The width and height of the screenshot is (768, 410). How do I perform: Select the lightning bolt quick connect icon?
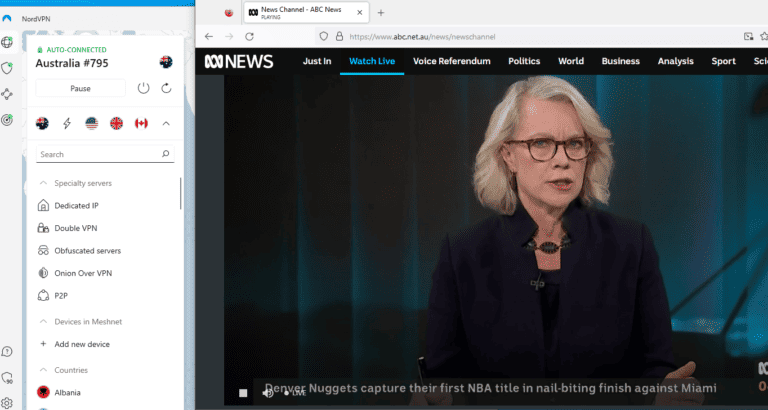[67, 123]
